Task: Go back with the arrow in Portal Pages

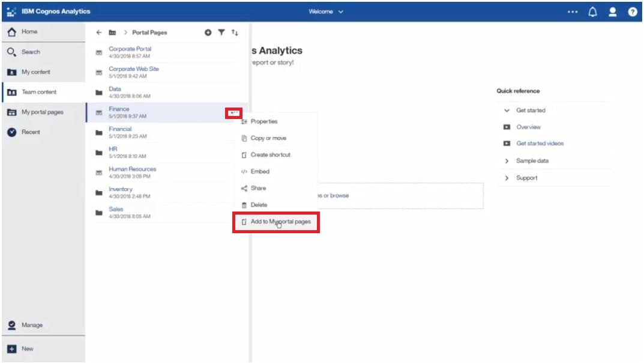Action: click(98, 32)
